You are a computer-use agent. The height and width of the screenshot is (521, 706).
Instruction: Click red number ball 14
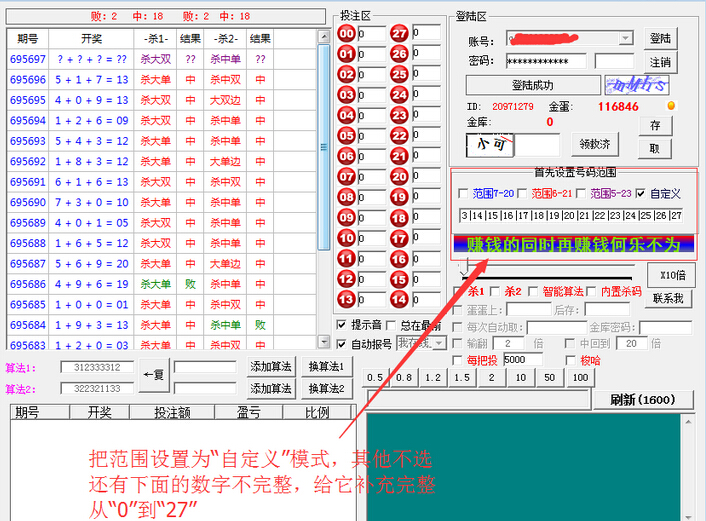click(x=399, y=299)
